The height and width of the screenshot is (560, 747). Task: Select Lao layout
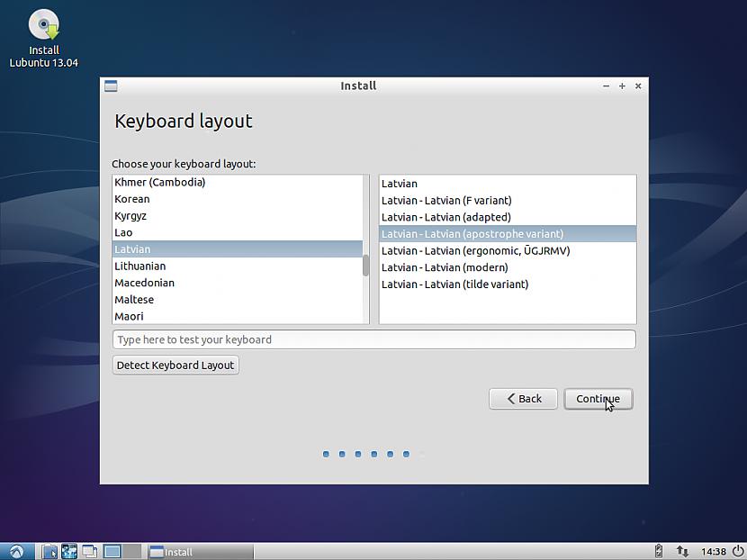(238, 232)
